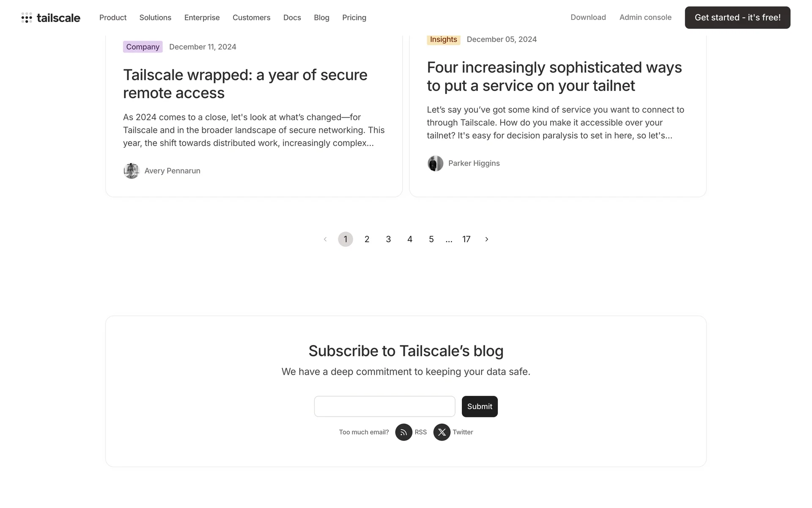Select the Insights category tag

[443, 39]
